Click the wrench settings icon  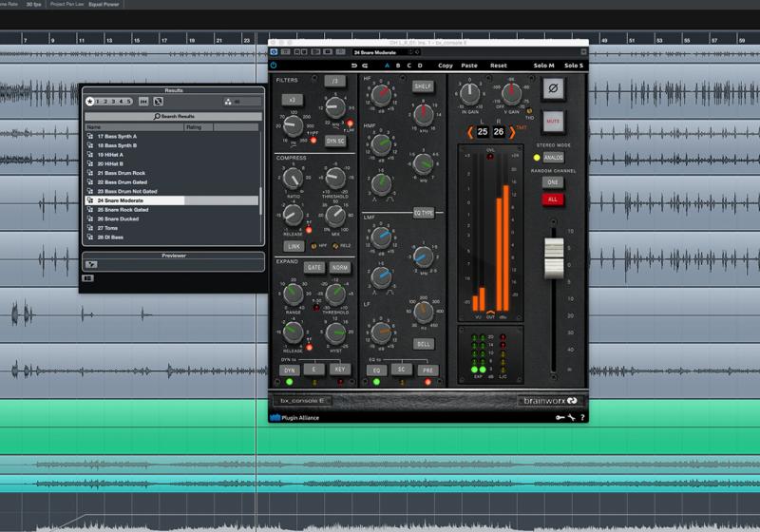tap(572, 417)
